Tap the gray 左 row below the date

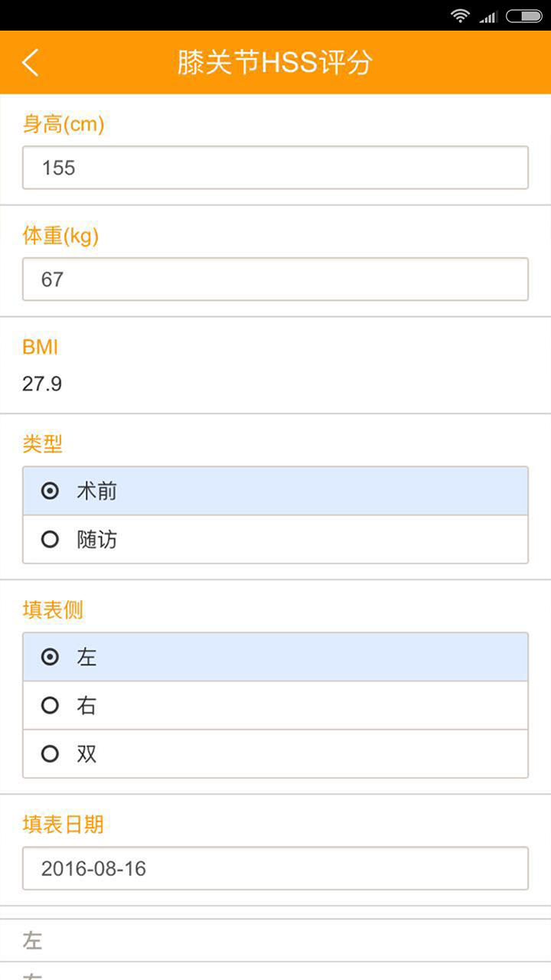pos(32,941)
